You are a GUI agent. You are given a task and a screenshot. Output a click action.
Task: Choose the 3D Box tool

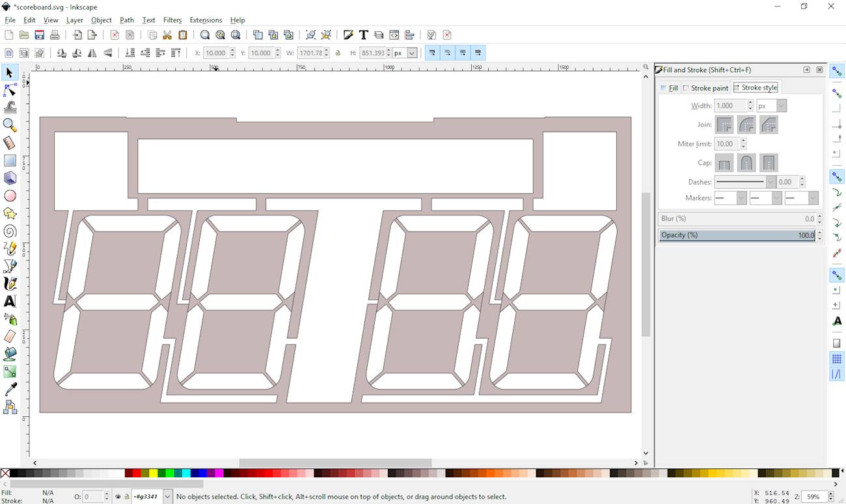(x=10, y=178)
